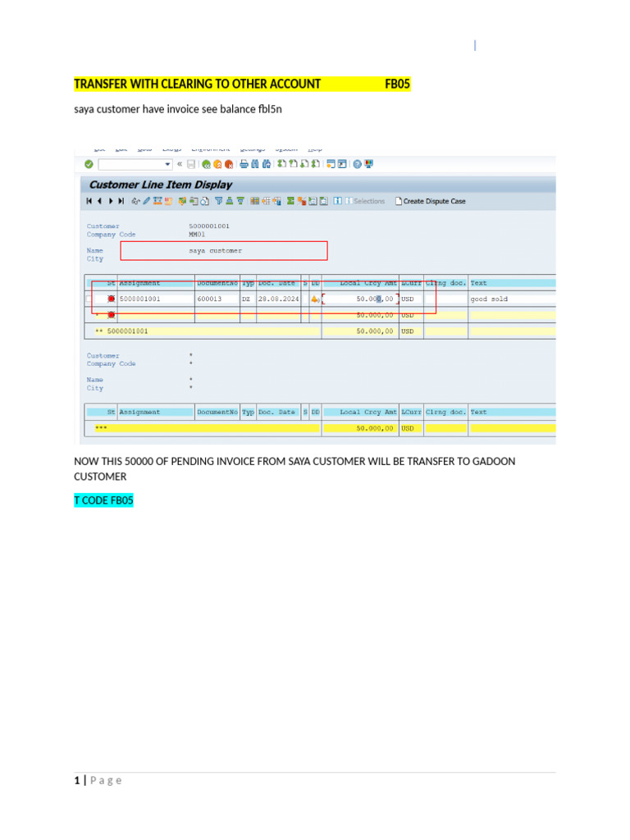The width and height of the screenshot is (630, 840).
Task: Click the blue Information icon before Selections
Action: tap(337, 201)
